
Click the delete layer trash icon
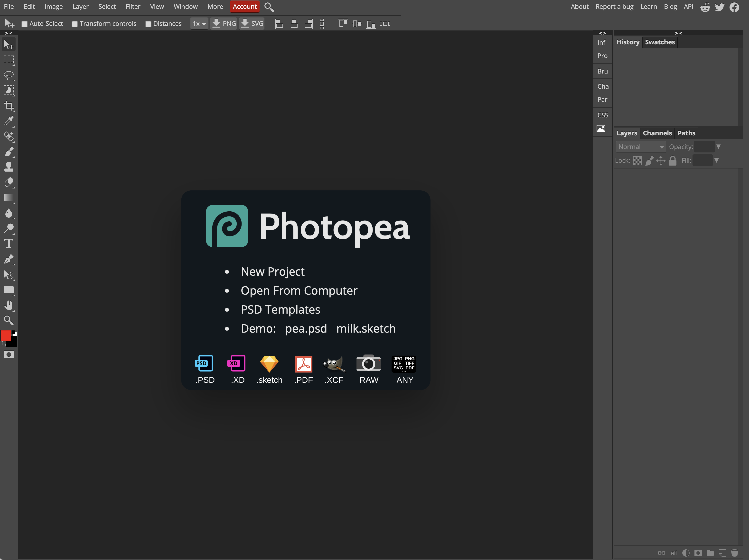coord(734,553)
